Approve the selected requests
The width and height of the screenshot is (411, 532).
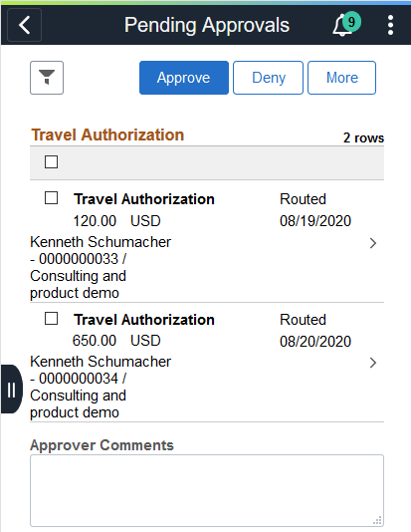tap(184, 78)
